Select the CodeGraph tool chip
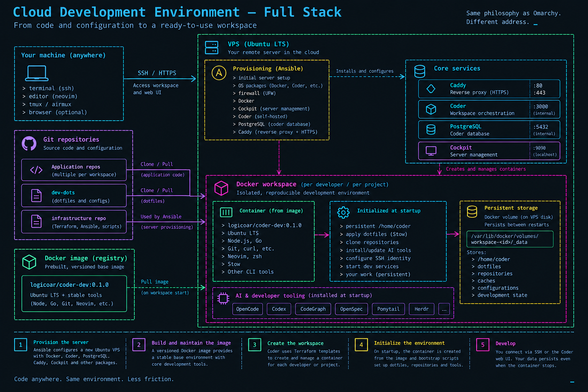The image size is (588, 392). (x=313, y=309)
